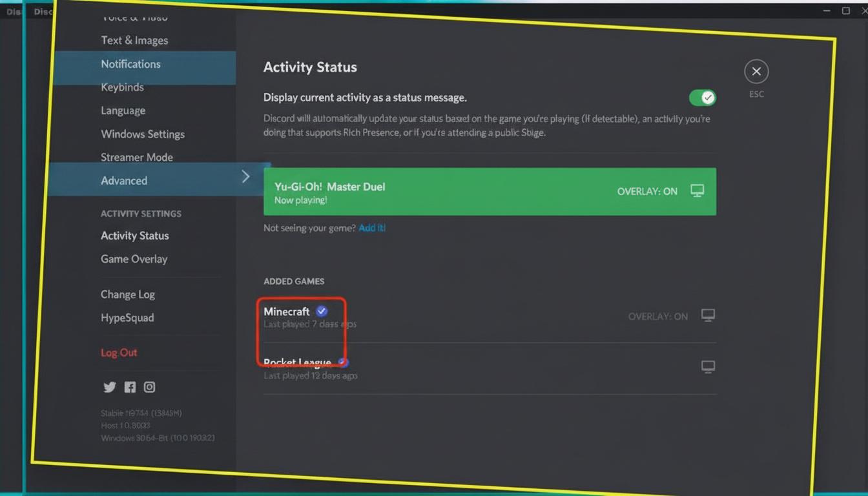
Task: Close settings with the ESC X button
Action: point(756,71)
